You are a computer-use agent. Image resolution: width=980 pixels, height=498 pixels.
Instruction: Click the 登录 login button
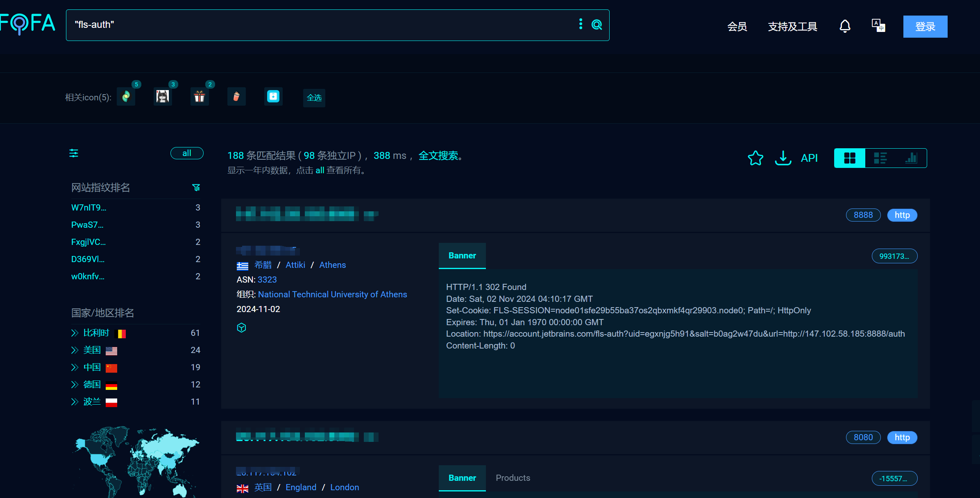pyautogui.click(x=925, y=27)
